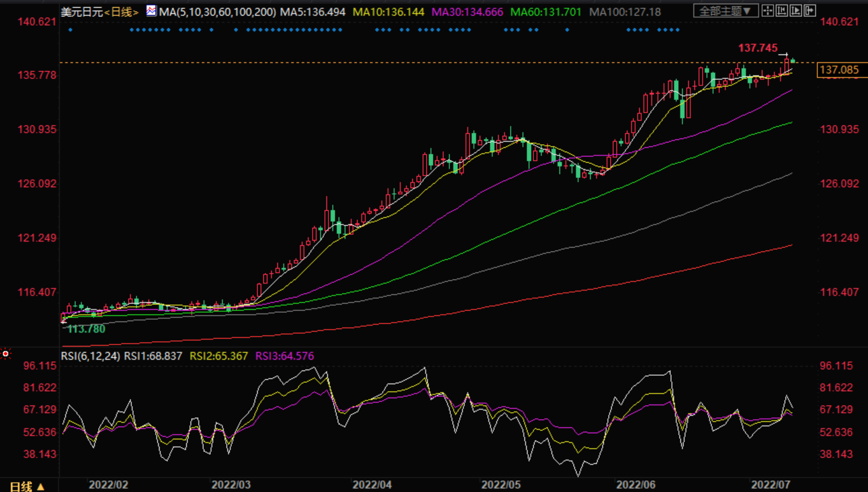The width and height of the screenshot is (868, 492).
Task: Click the chart playback icon with play arrow
Action: point(796,11)
